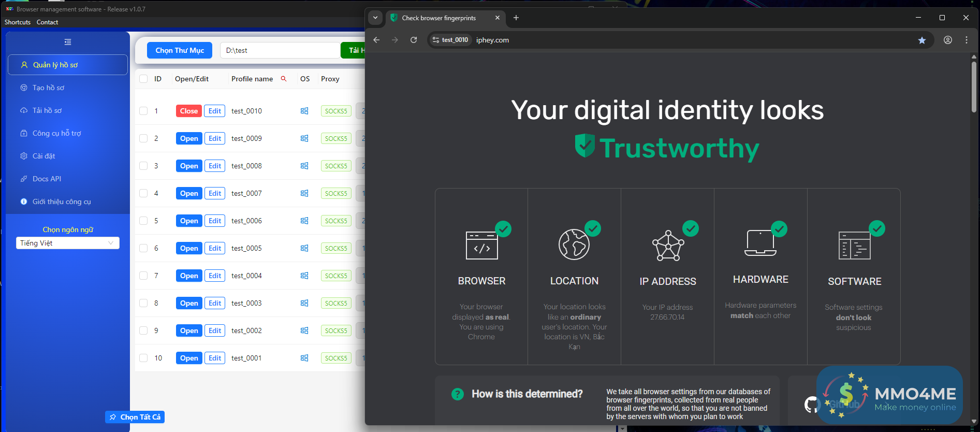Open the Shortcuts menu
980x432 pixels.
tap(18, 22)
